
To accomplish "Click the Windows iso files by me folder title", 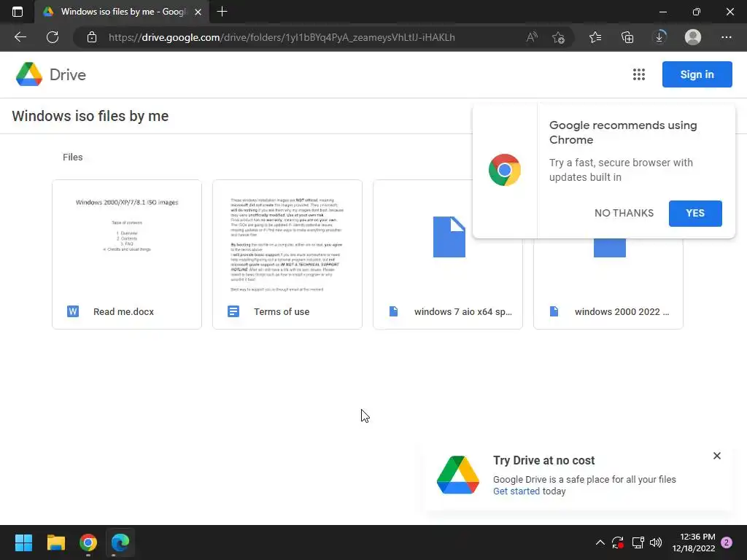I will pos(90,116).
